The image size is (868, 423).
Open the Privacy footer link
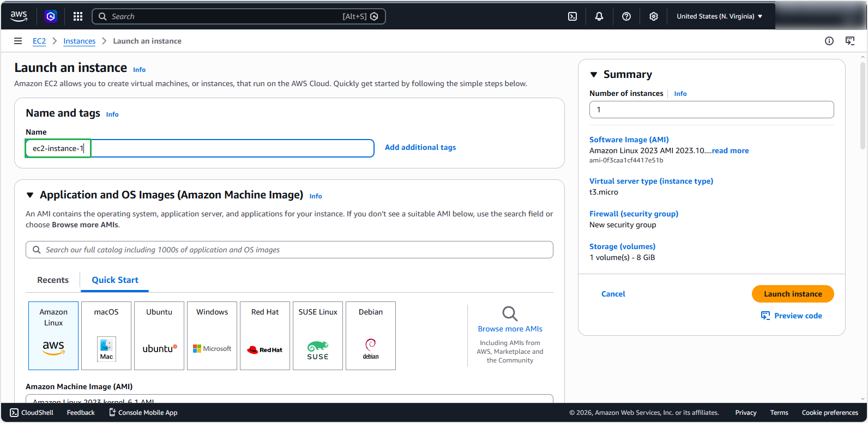click(746, 413)
